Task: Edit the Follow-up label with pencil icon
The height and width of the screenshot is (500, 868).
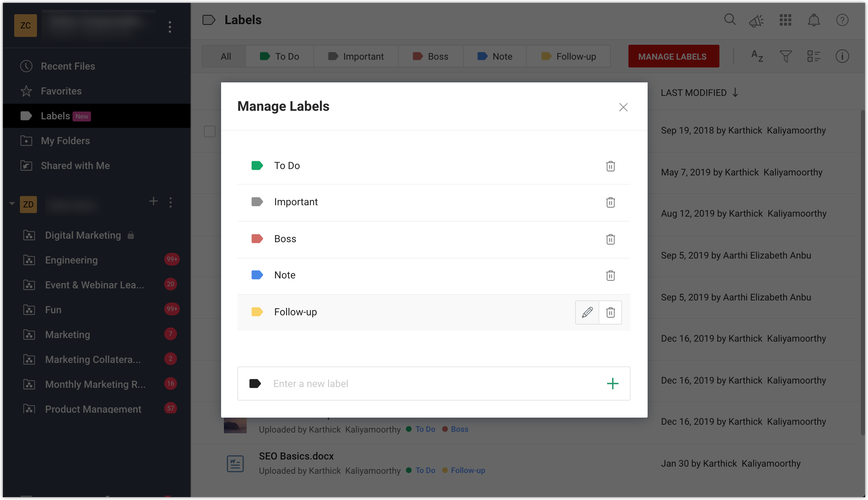Action: tap(587, 312)
